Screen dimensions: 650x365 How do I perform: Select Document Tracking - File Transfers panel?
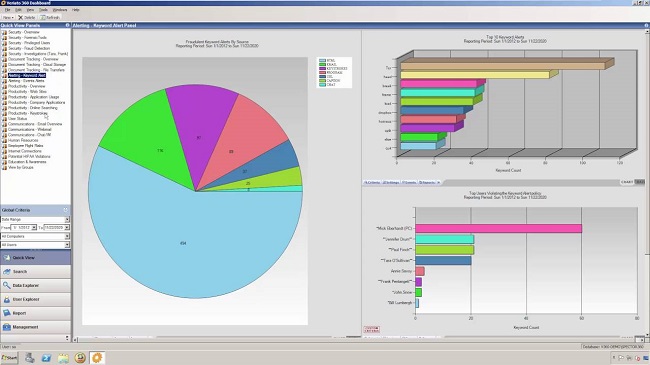(36, 70)
